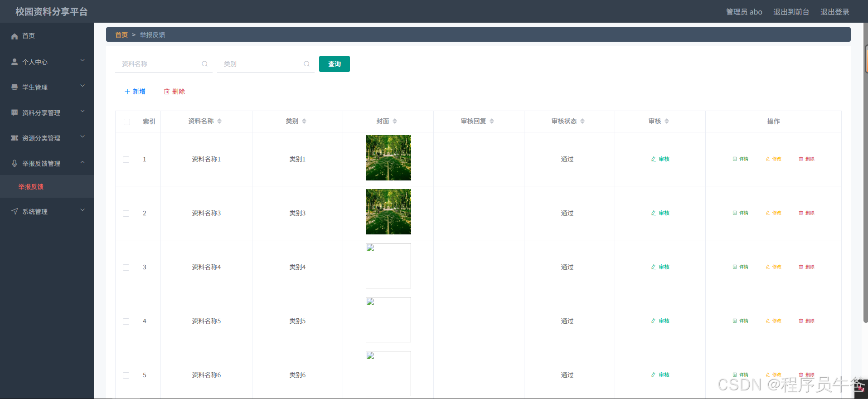
Task: Click the 审核 button for 资料名称6
Action: (660, 375)
